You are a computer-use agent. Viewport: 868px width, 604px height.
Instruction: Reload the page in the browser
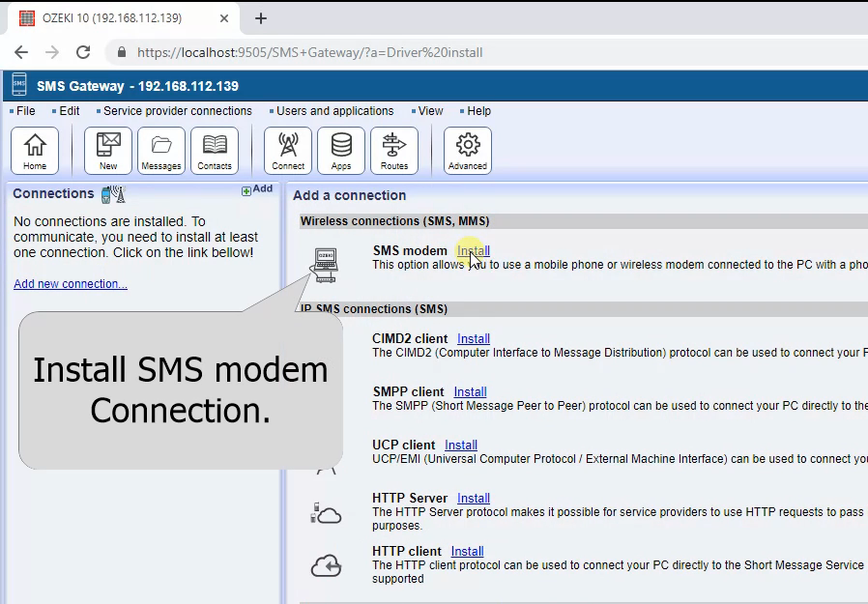point(82,53)
